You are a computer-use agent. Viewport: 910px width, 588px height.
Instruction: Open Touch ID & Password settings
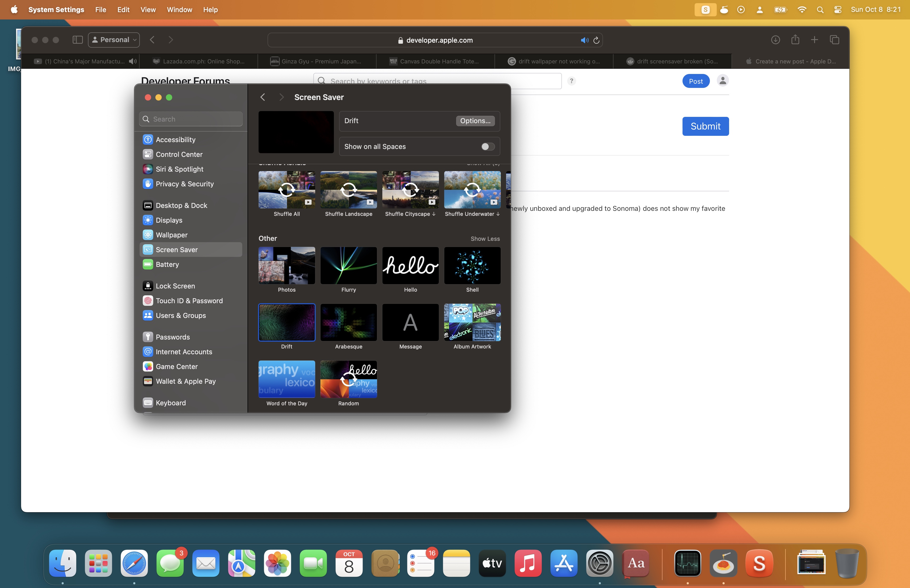189,301
